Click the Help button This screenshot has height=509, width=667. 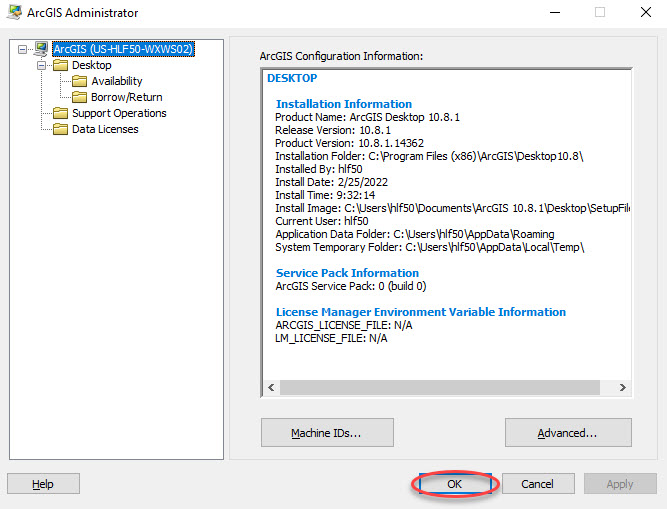[x=43, y=484]
